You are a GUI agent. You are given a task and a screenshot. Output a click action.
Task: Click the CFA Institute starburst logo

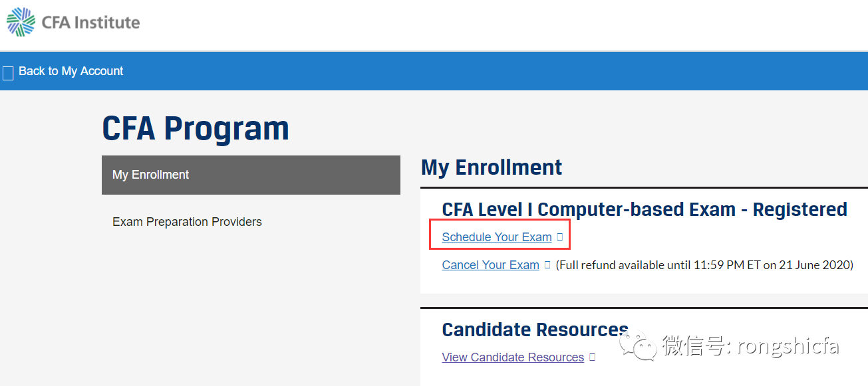pos(21,22)
